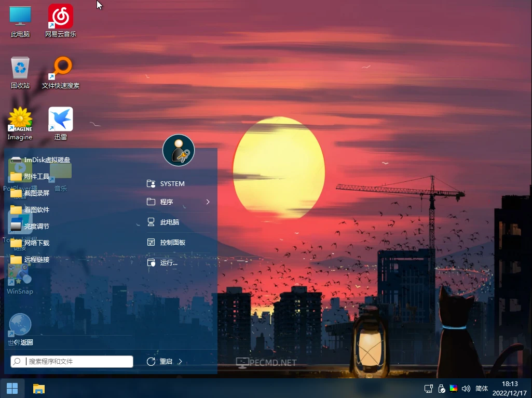This screenshot has height=398, width=532.
Task: Expand power options arrow beside 重启
Action: (180, 361)
